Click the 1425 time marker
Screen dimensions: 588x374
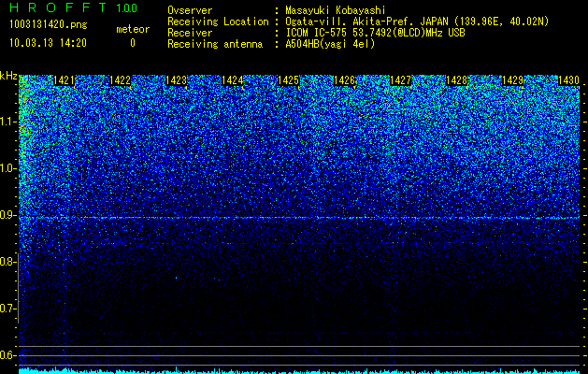pyautogui.click(x=288, y=80)
